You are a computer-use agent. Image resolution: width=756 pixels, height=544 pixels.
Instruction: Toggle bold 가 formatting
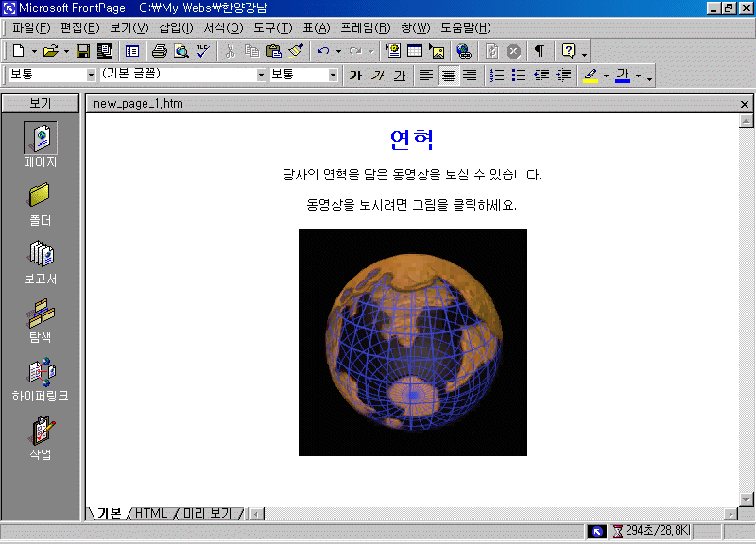(355, 76)
